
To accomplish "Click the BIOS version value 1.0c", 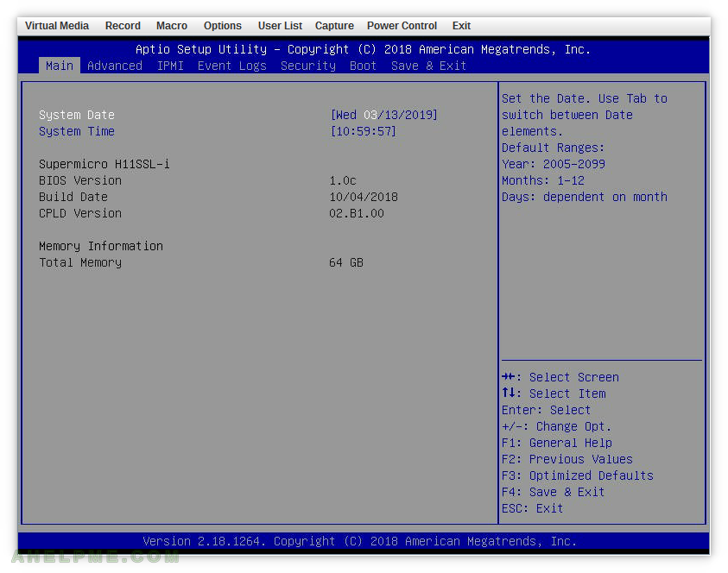I will tap(343, 180).
